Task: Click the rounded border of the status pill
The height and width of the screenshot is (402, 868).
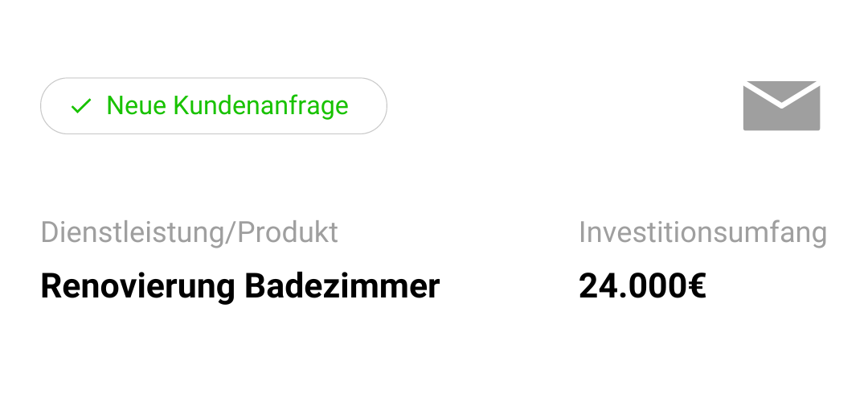Action: (x=214, y=78)
